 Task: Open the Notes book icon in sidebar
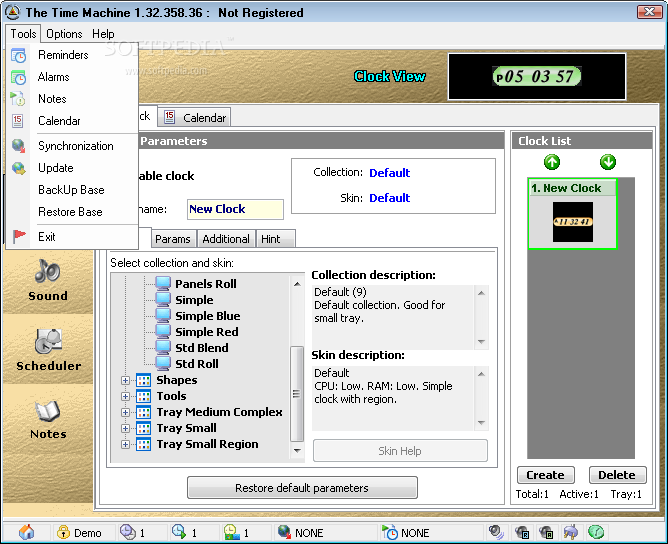tap(48, 411)
